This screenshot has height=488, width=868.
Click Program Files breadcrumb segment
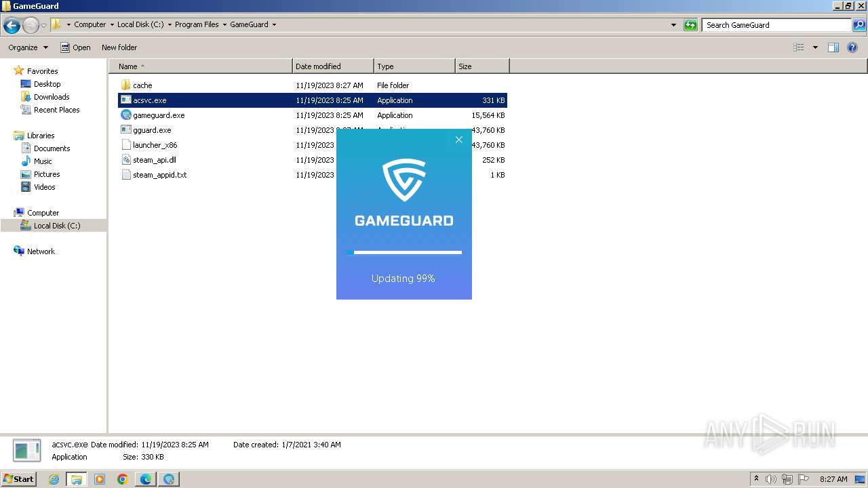click(197, 24)
